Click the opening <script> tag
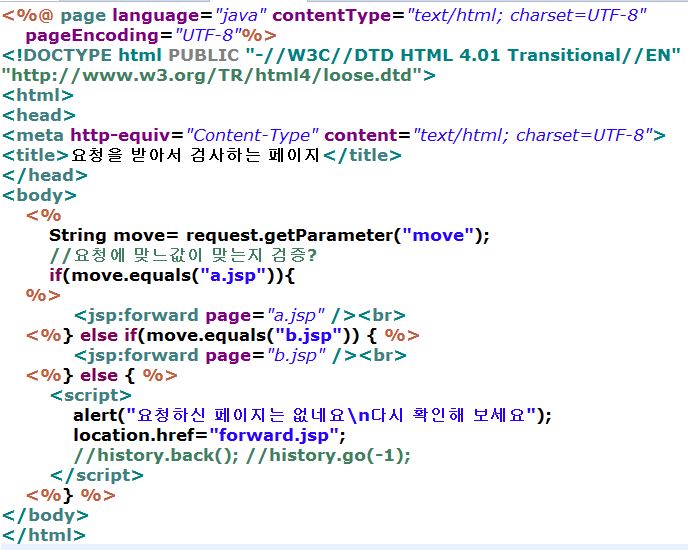The width and height of the screenshot is (688, 550). click(91, 395)
